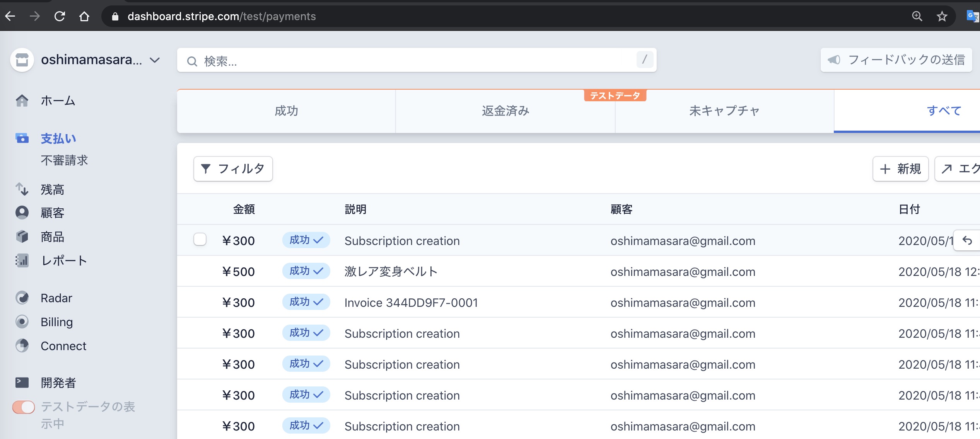Check the first ¥300 payment row checkbox

(x=200, y=240)
